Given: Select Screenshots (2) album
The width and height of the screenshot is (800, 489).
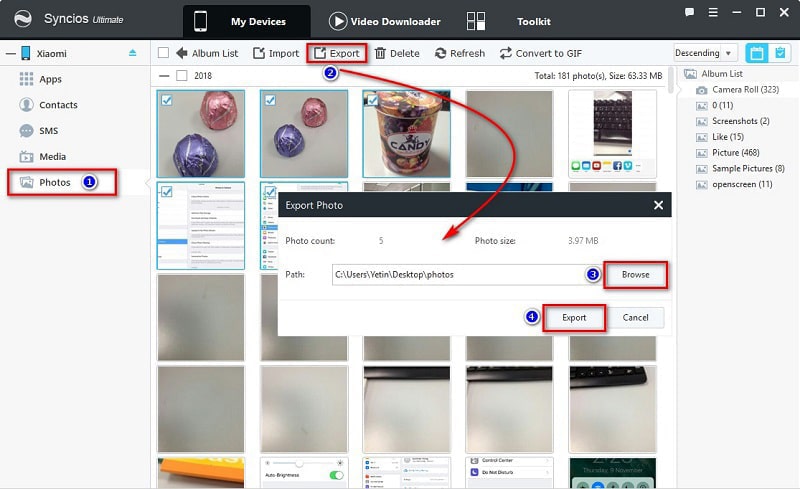Looking at the screenshot, I should point(740,121).
